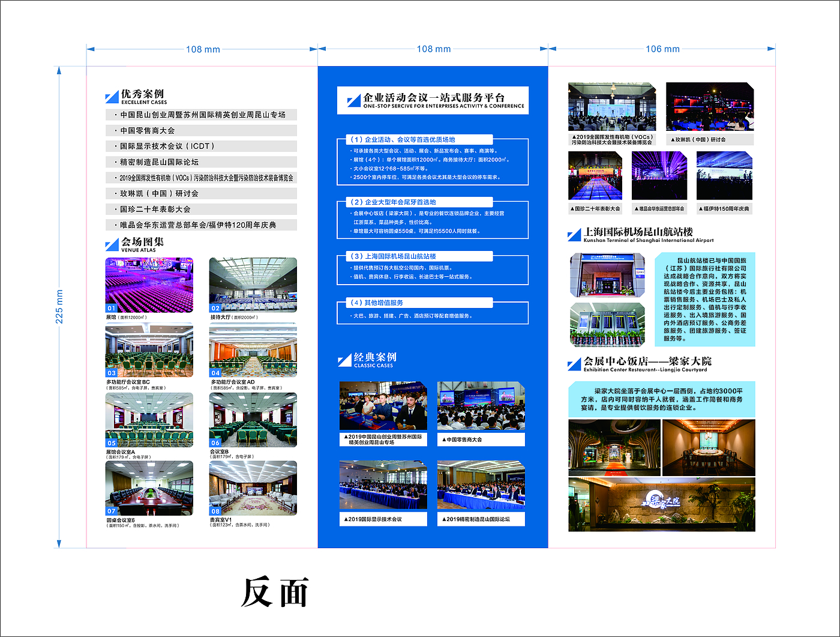
Task: Click the triangle icon beside the Kunshan Terminal heading
Action: [x=574, y=235]
